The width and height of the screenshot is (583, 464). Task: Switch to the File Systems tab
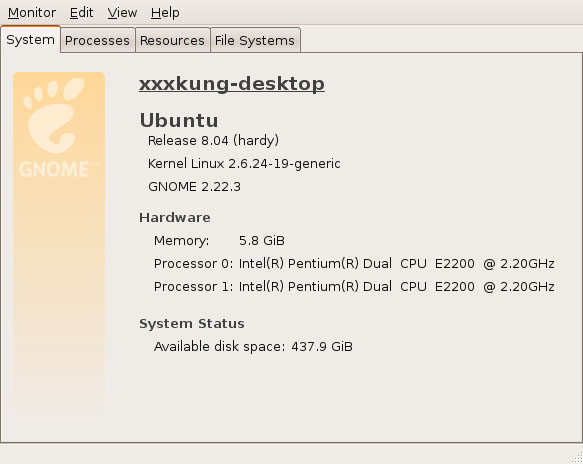(x=255, y=40)
